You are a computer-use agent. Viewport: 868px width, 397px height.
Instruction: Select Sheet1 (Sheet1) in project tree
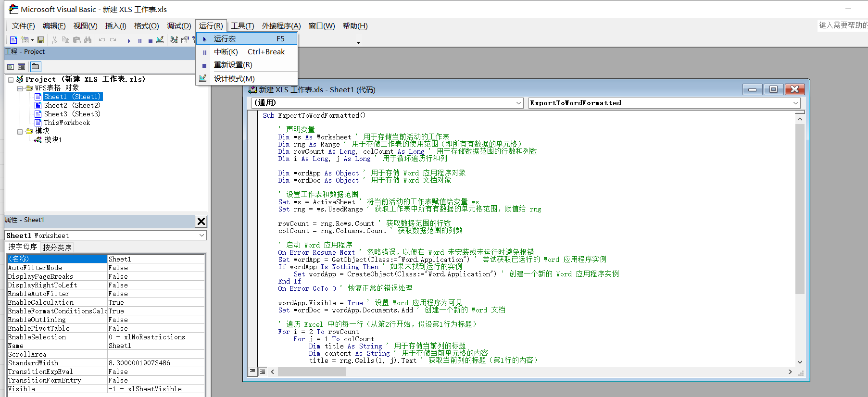coord(73,97)
